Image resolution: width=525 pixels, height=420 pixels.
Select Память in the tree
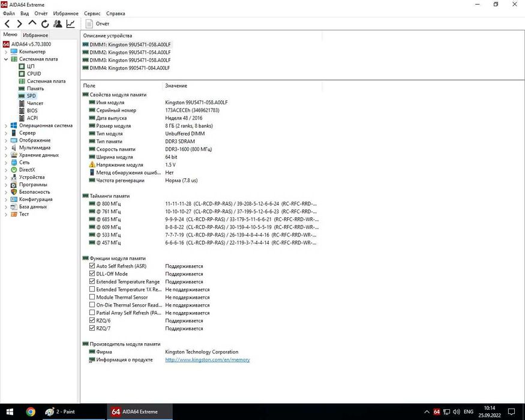[35, 88]
